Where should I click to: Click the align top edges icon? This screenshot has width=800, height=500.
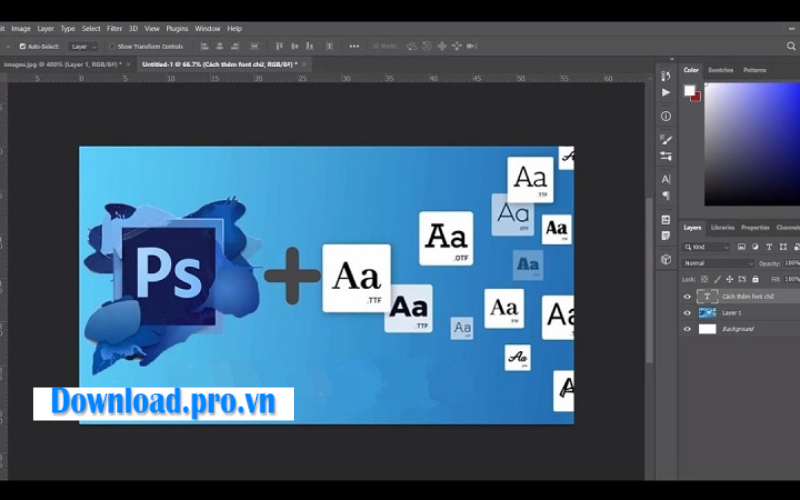279,46
